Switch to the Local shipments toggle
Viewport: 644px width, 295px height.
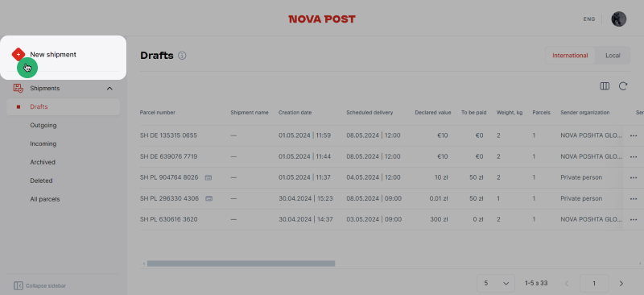click(613, 56)
